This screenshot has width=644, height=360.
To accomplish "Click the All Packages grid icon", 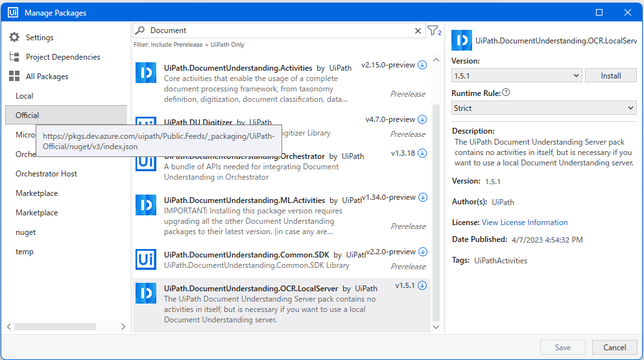I will click(14, 76).
